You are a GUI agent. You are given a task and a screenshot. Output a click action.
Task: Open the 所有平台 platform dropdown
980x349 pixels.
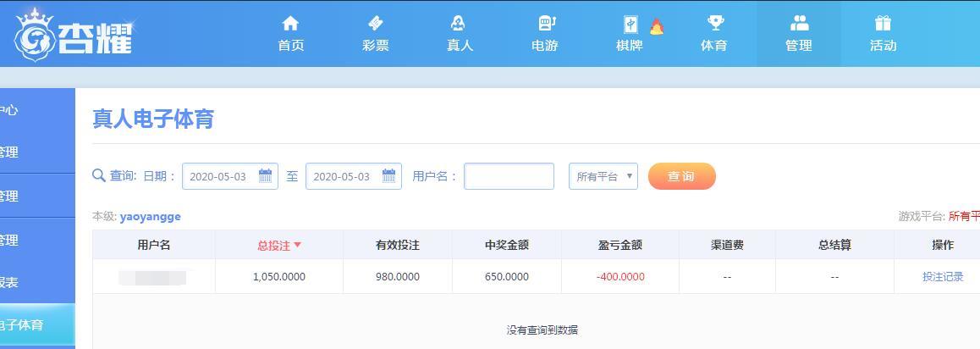coord(603,176)
